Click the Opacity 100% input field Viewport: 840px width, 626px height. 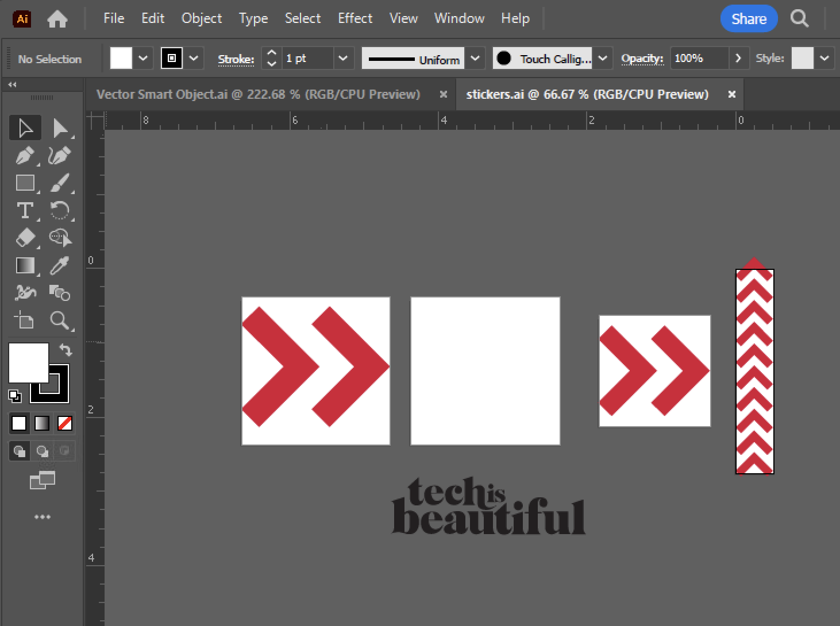700,59
